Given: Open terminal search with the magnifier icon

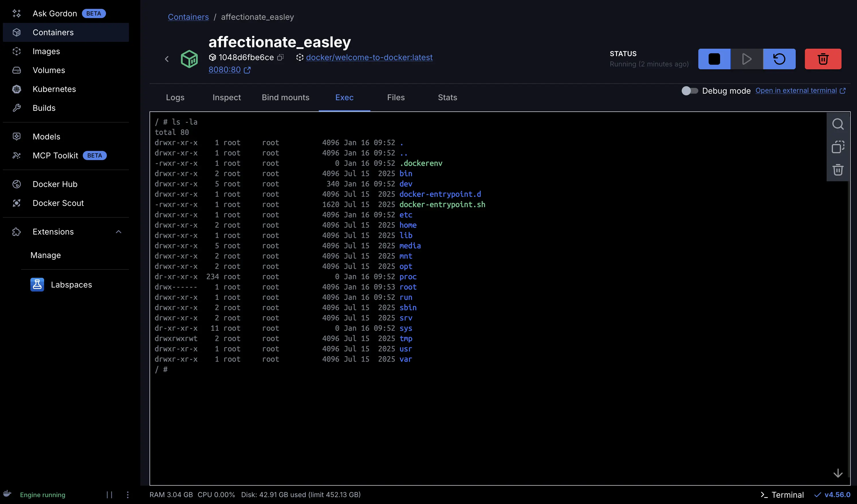Looking at the screenshot, I should point(838,124).
